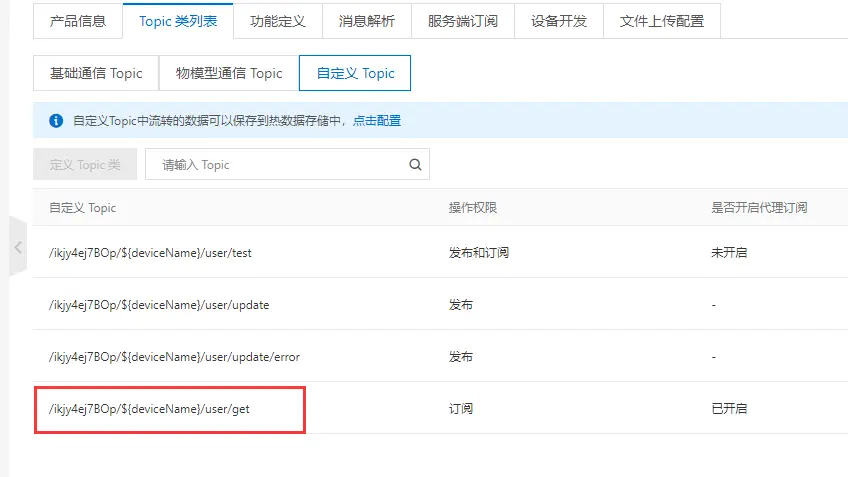Open the 产品信息 tab

[x=78, y=20]
